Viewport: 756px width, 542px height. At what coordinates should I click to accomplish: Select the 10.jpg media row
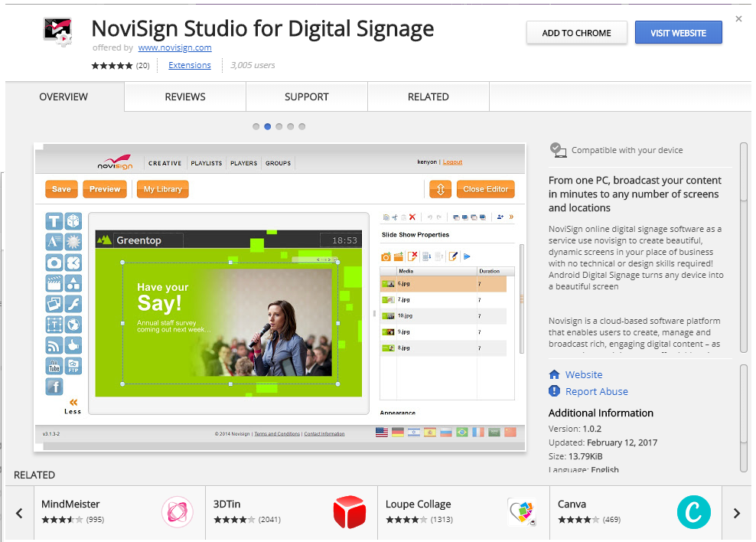pyautogui.click(x=443, y=316)
